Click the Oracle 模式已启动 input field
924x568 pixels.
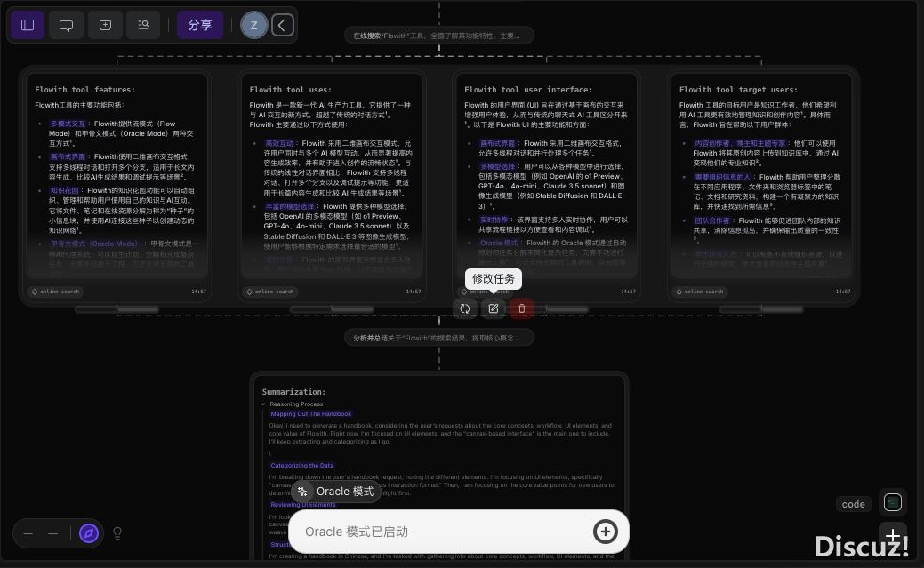[x=459, y=532]
